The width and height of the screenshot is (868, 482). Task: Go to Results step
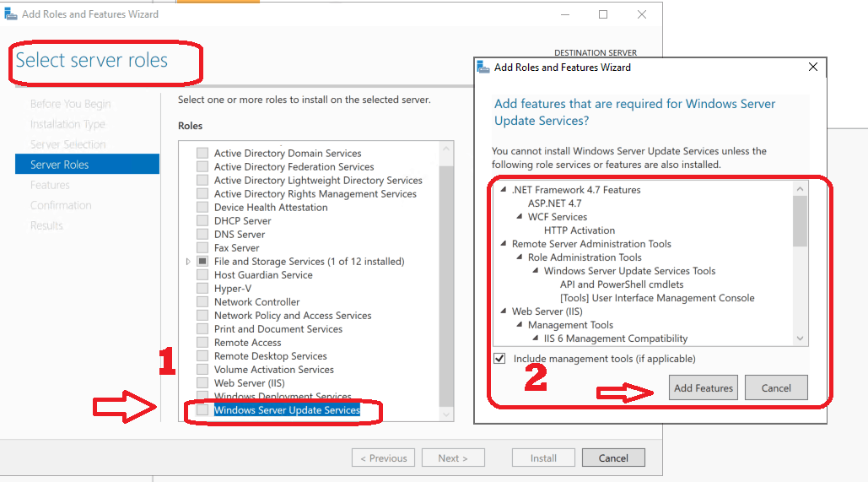tap(46, 225)
